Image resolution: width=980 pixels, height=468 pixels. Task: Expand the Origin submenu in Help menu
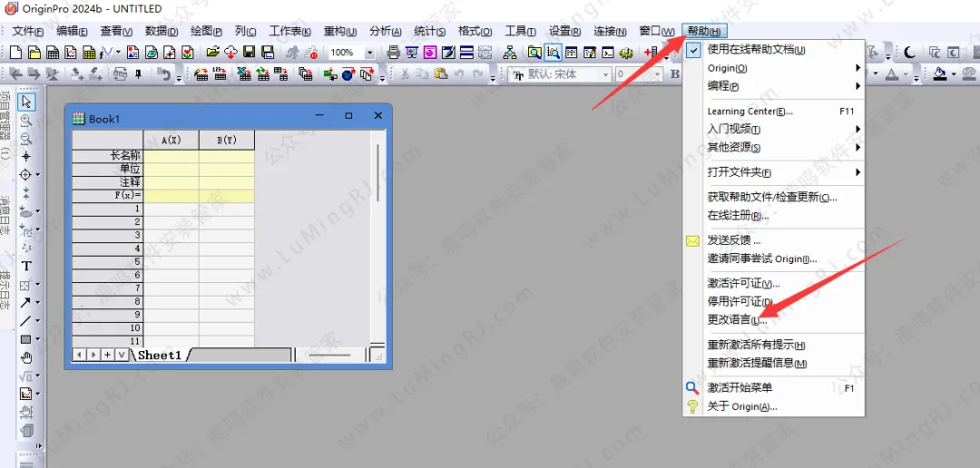click(780, 68)
